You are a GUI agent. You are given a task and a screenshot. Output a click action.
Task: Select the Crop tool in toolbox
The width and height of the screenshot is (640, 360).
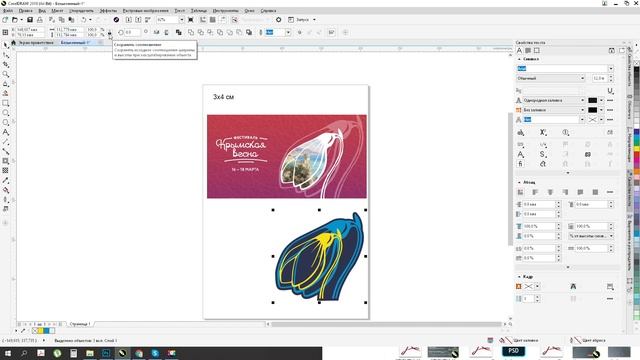click(x=5, y=64)
